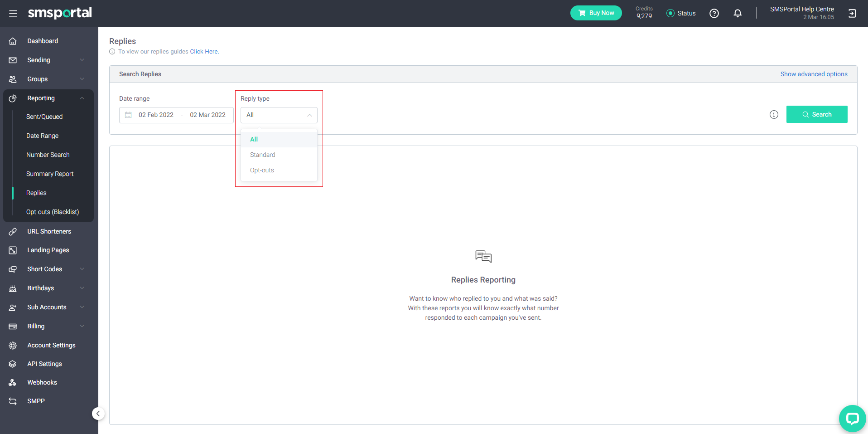This screenshot has height=434, width=868.
Task: Expand the Groups menu chevron
Action: coord(82,79)
